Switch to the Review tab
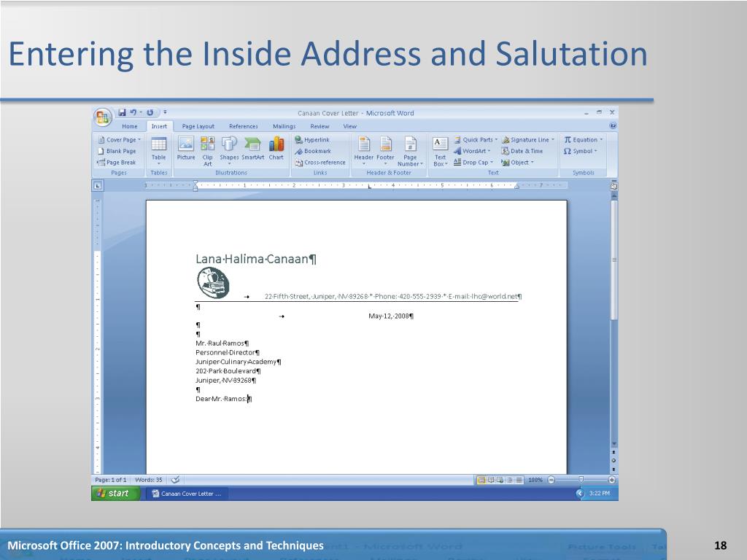This screenshot has width=747, height=560. tap(320, 126)
